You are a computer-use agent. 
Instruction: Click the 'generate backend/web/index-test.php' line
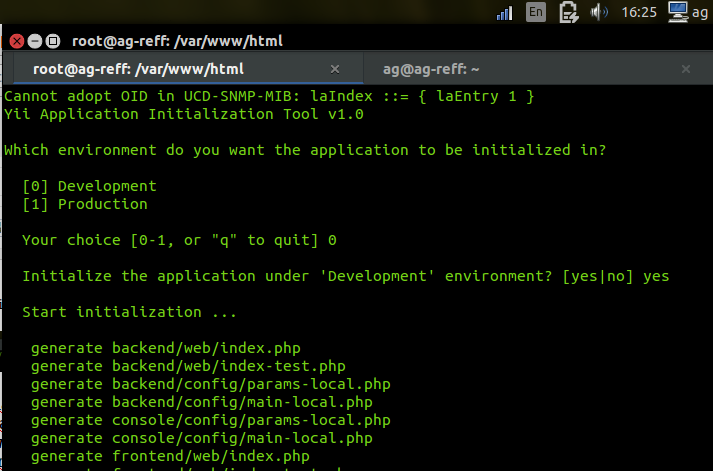click(x=188, y=366)
